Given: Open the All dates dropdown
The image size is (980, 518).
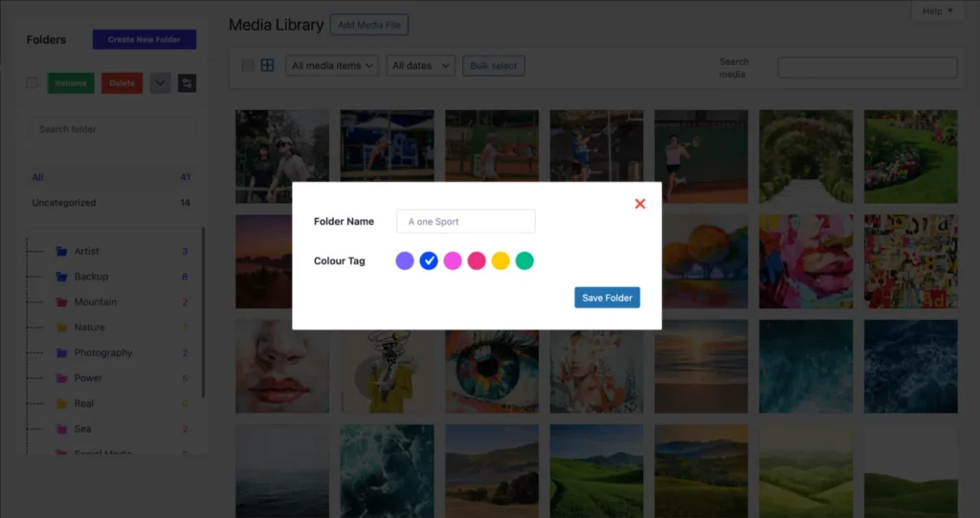Looking at the screenshot, I should (420, 66).
